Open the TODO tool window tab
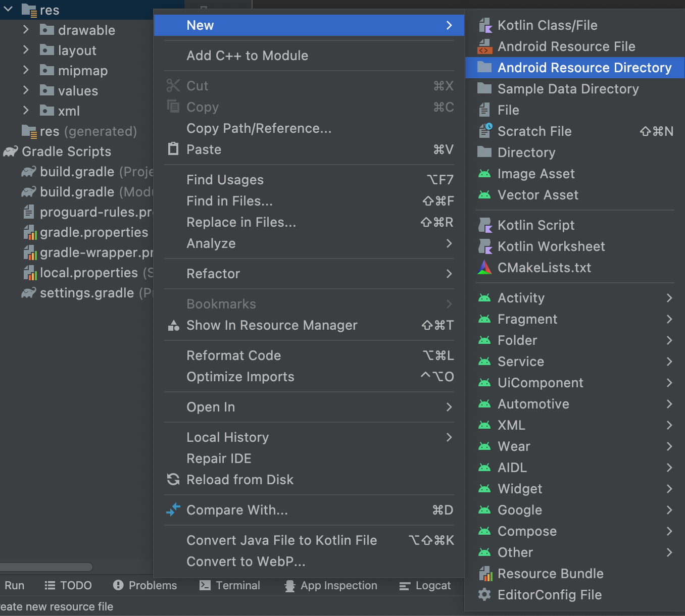The width and height of the screenshot is (685, 616). coord(68,585)
